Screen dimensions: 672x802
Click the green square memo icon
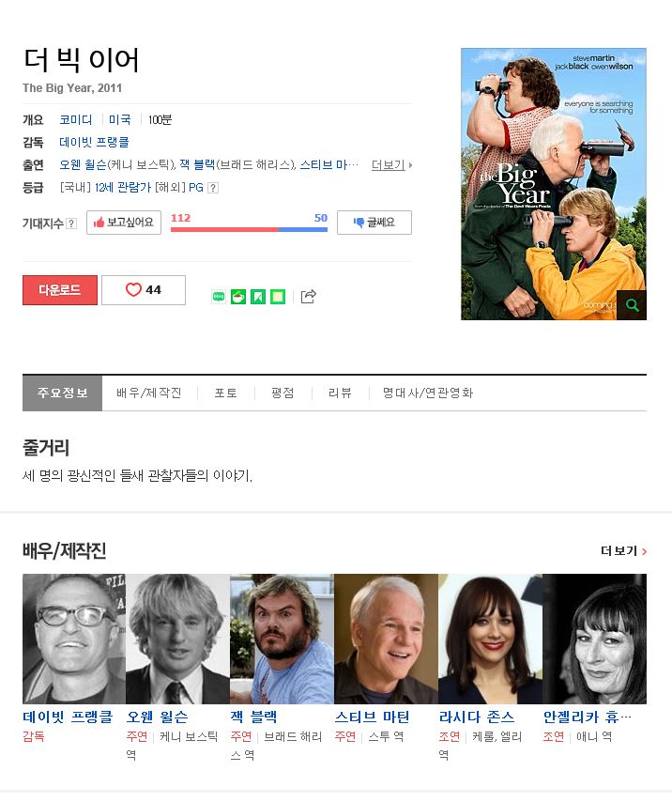[278, 297]
